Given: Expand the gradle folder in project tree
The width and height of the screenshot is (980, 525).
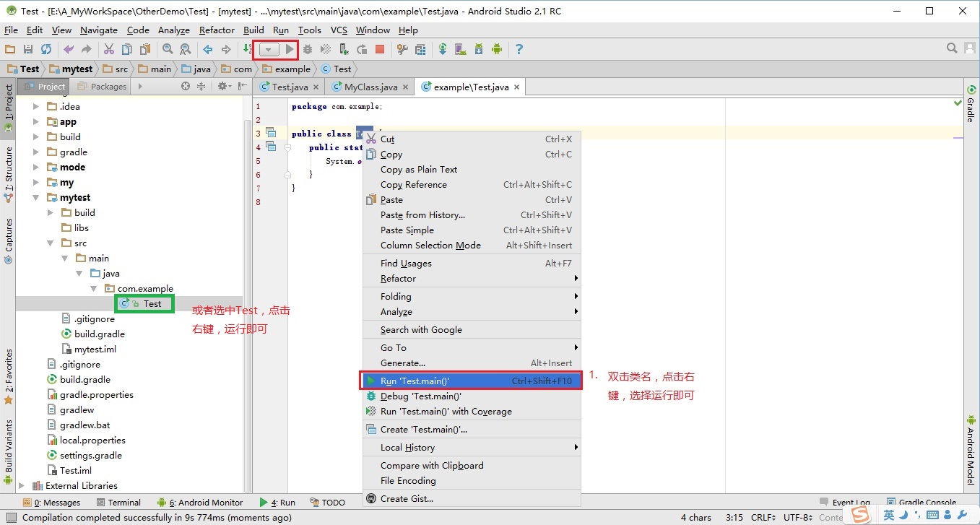Looking at the screenshot, I should [36, 152].
